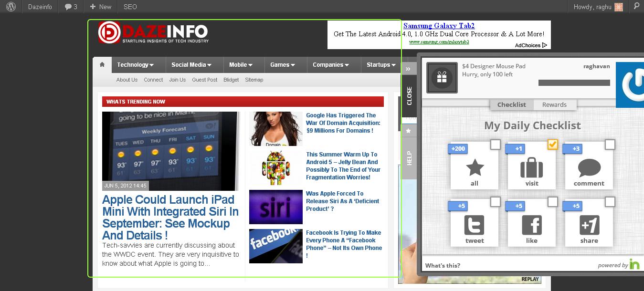Open the About Us link
644x291 pixels.
[127, 80]
